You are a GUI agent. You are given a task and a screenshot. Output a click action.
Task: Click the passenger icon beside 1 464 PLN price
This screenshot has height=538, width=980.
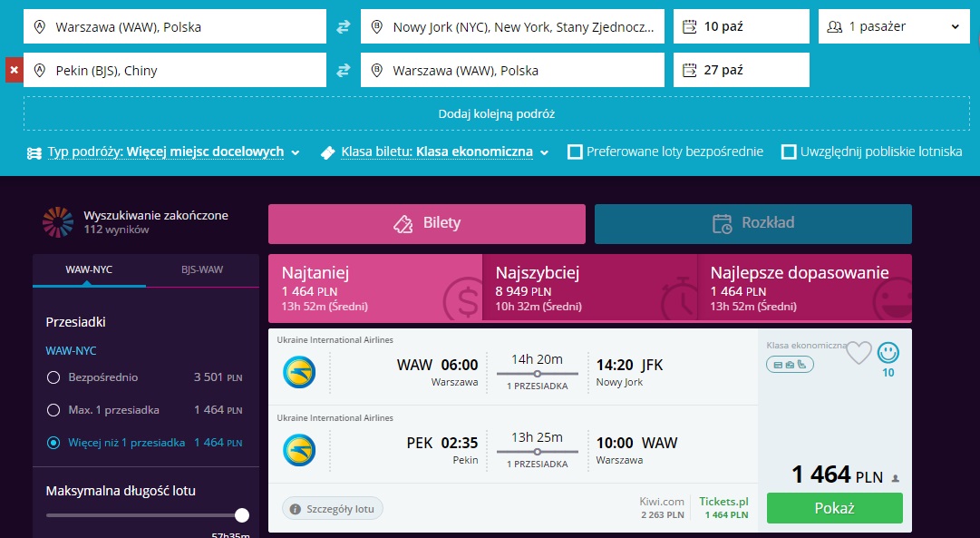895,478
